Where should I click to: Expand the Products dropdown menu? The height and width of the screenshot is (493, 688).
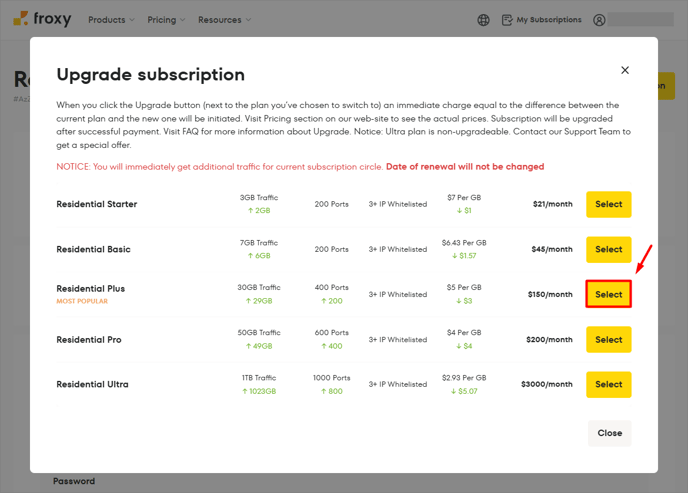coord(111,20)
